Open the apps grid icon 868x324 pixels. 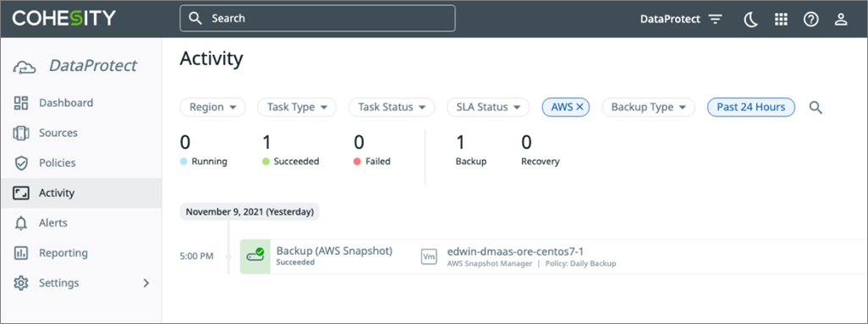coord(781,19)
